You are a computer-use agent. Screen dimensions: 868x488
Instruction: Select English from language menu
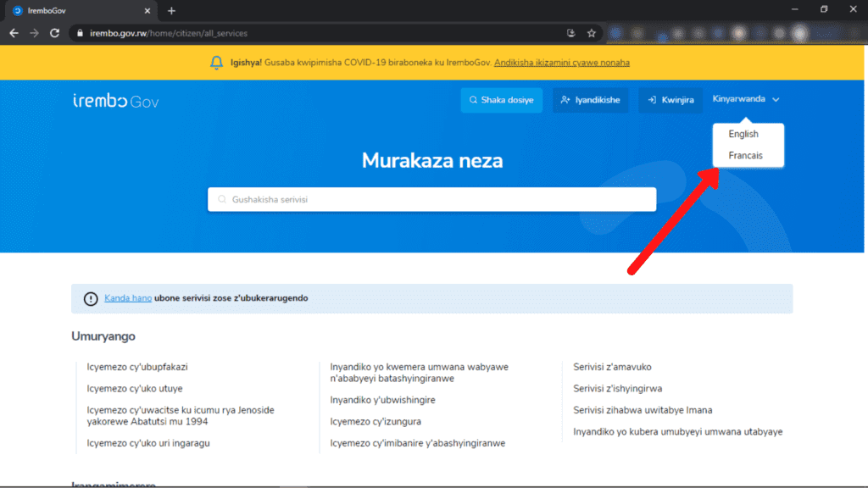pos(743,134)
